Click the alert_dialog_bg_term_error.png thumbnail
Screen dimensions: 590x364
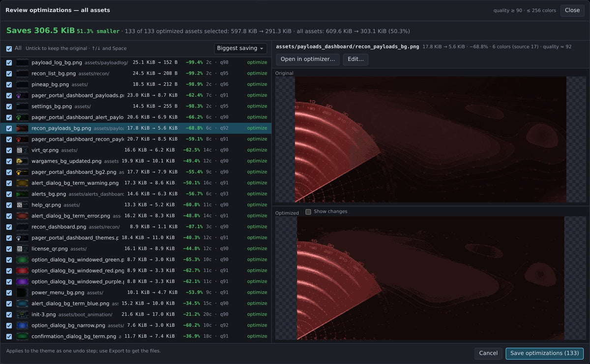[22, 216]
